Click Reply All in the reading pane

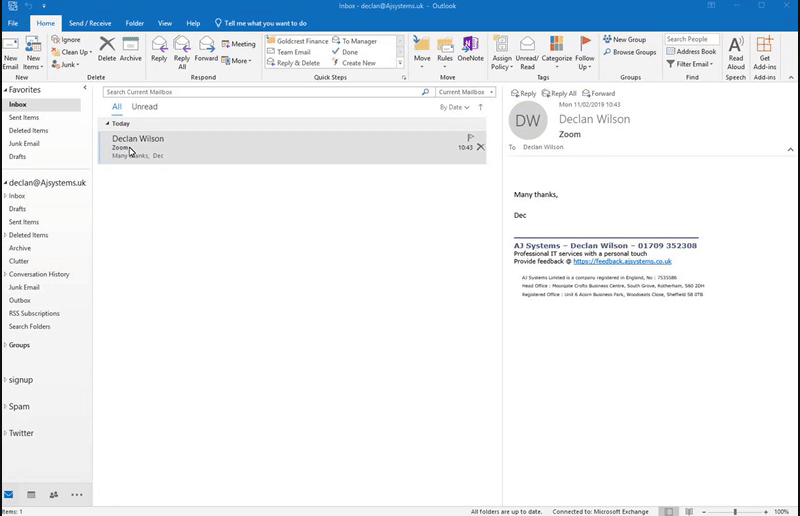click(557, 93)
